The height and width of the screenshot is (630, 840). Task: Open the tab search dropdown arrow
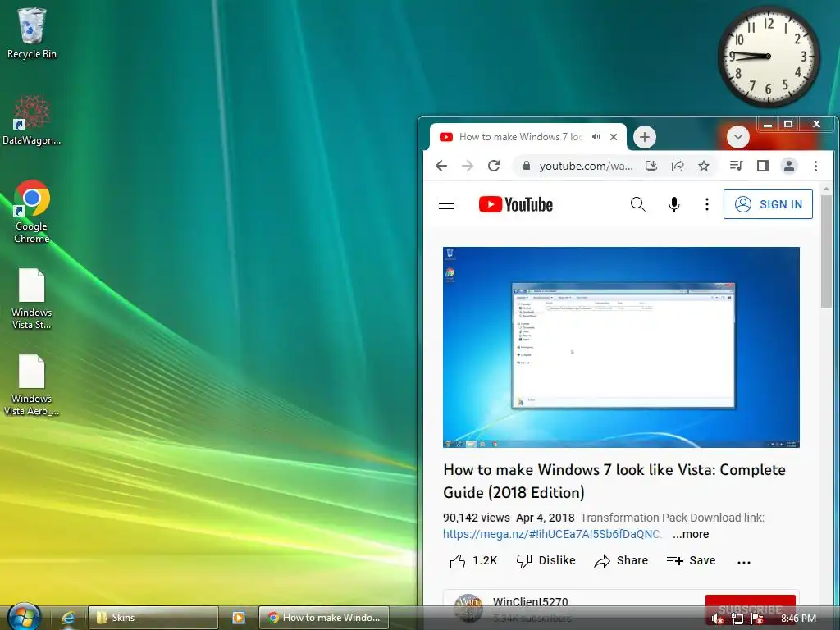[737, 137]
